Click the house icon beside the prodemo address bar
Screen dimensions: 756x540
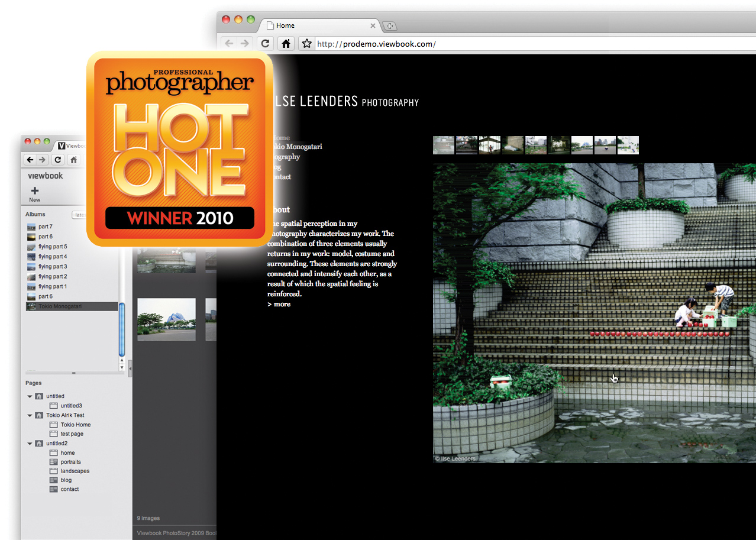pos(286,43)
